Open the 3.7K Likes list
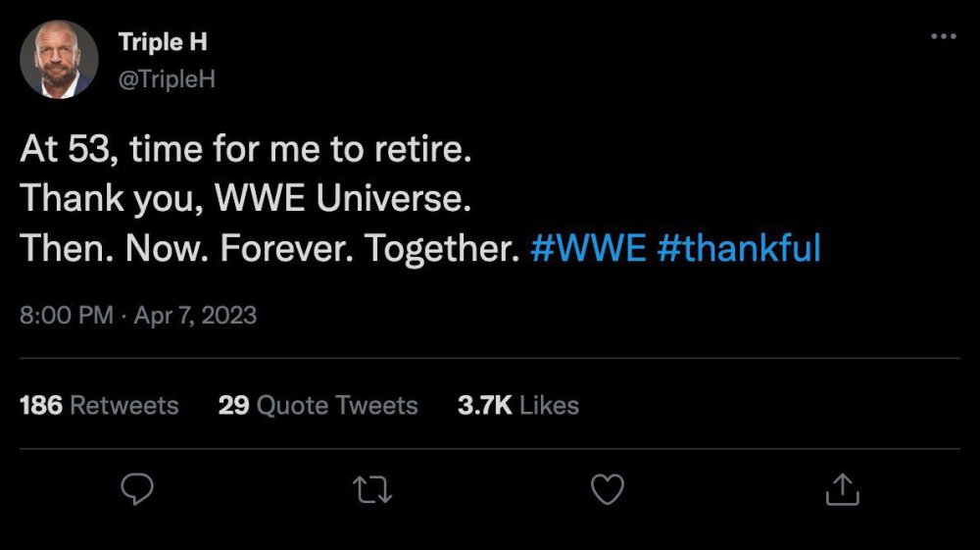980x550 pixels. coord(517,405)
